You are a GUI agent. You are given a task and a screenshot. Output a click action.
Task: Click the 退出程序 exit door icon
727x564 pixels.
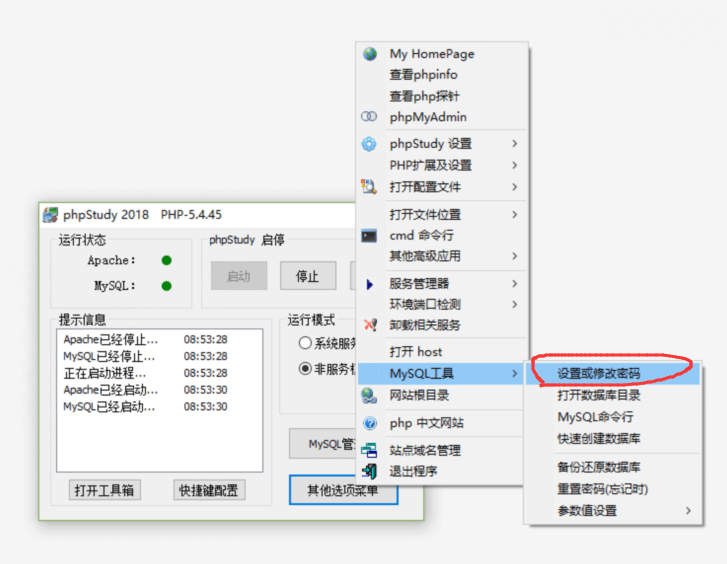tap(370, 471)
